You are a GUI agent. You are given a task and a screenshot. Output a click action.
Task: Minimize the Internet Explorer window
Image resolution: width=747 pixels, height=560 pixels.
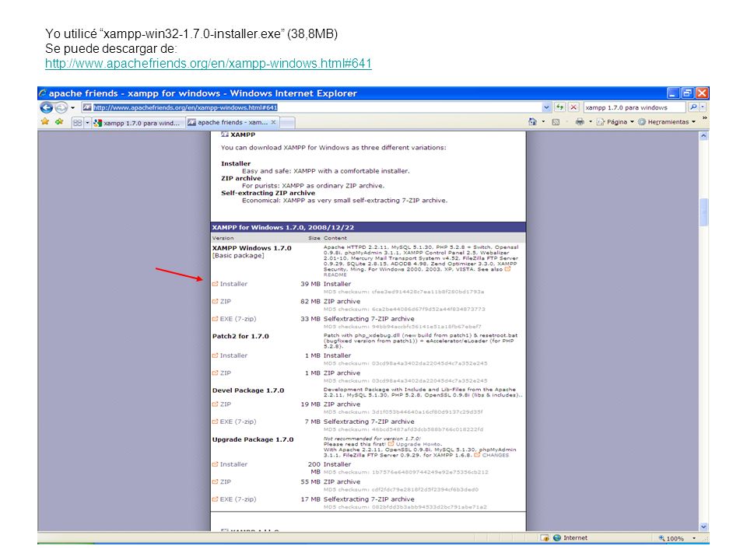(x=672, y=93)
